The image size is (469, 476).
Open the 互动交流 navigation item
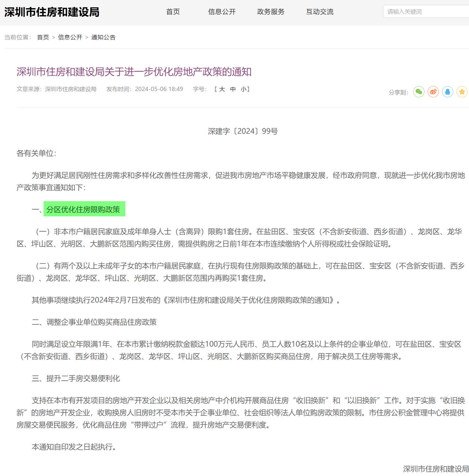[x=320, y=12]
